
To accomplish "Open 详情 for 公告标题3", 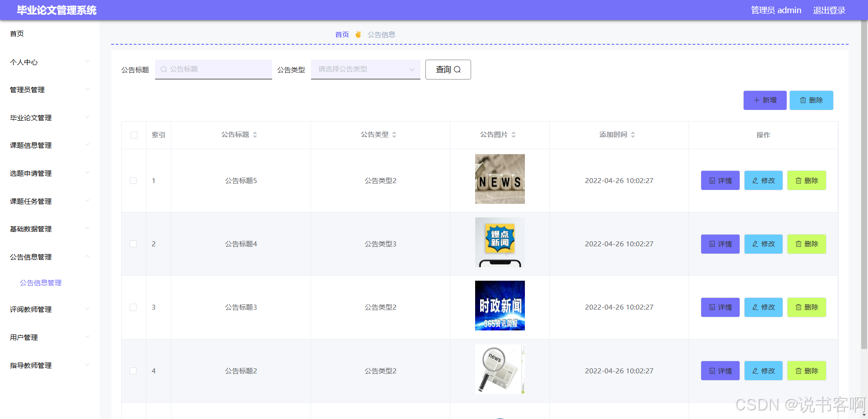I will 720,307.
